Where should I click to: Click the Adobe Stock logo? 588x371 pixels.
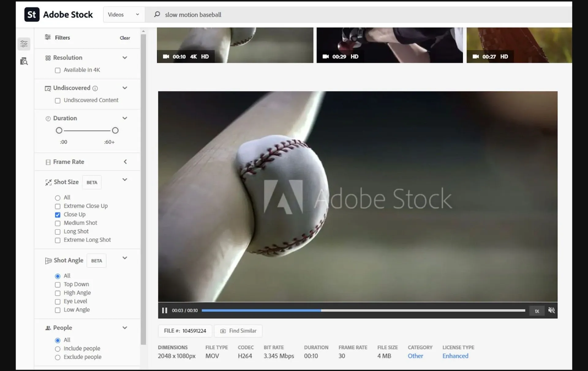coord(59,14)
